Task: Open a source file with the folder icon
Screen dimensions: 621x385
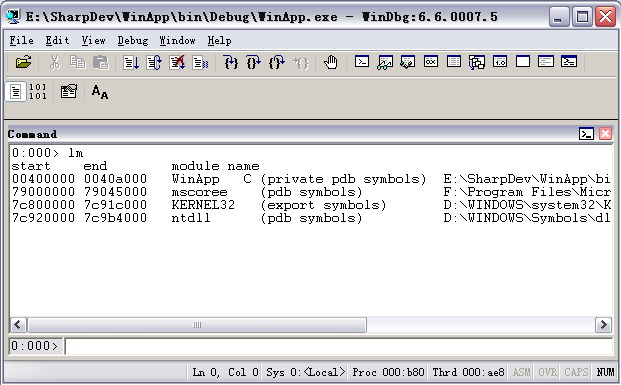Action: click(x=23, y=62)
